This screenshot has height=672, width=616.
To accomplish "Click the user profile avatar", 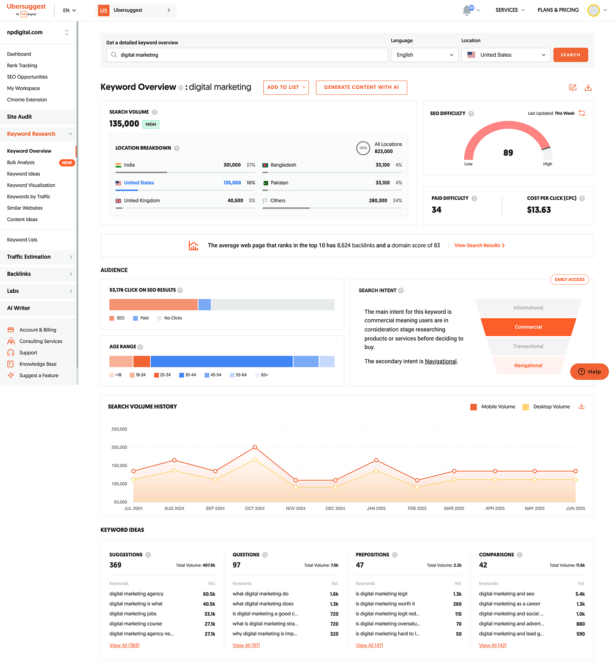I will tap(593, 10).
